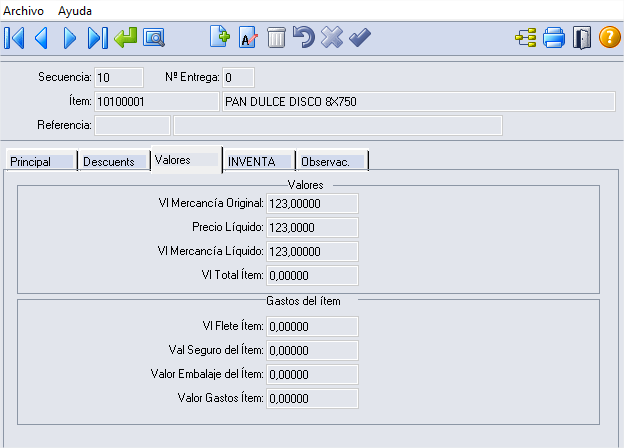This screenshot has height=448, width=624.
Task: Open help with orange question icon
Action: [610, 37]
